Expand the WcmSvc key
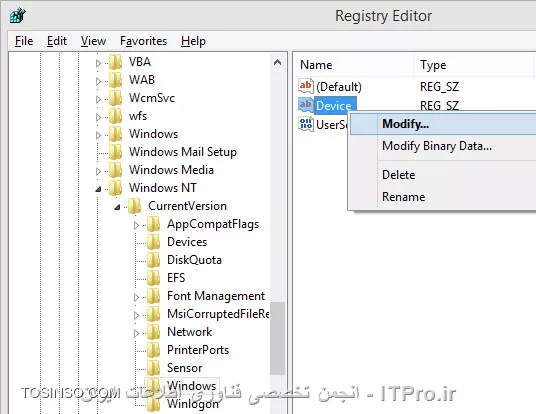 point(98,99)
